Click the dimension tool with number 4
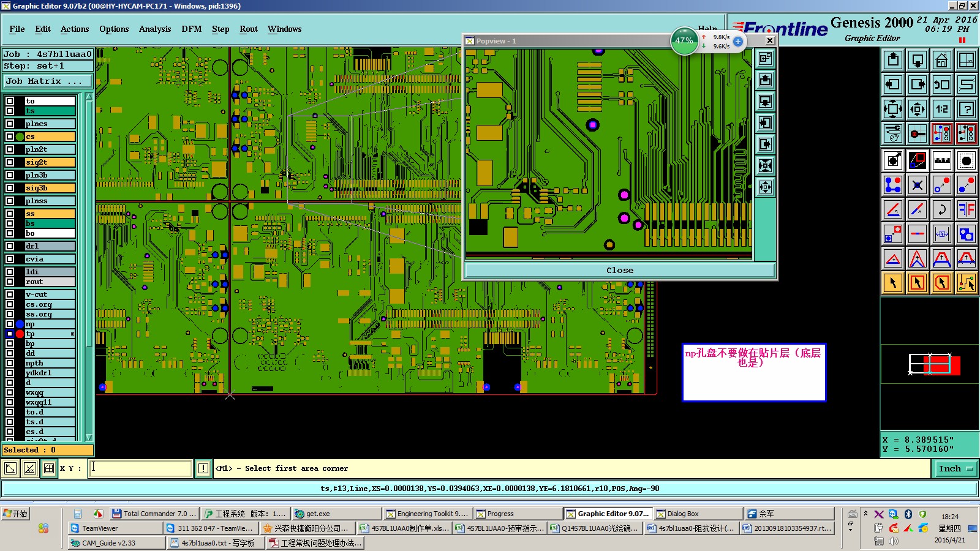The width and height of the screenshot is (980, 551). [942, 234]
